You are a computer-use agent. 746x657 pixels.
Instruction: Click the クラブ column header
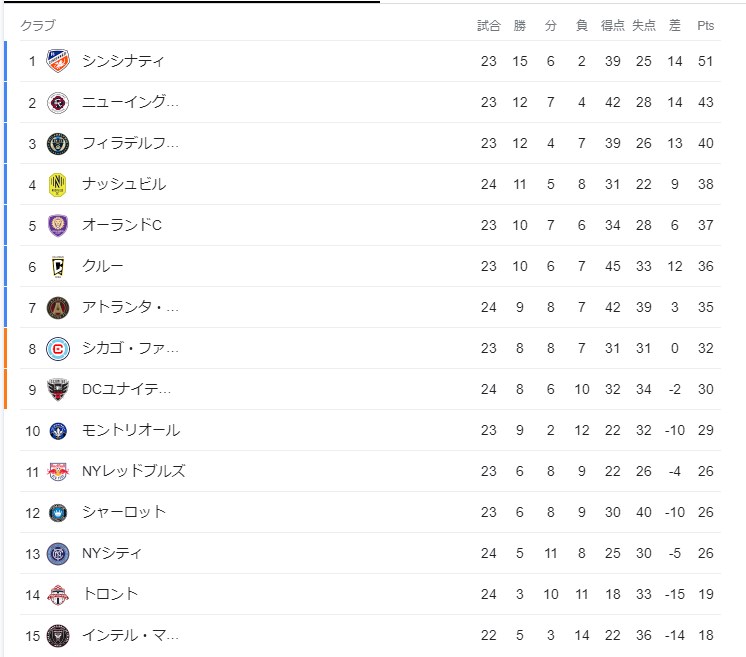click(38, 25)
